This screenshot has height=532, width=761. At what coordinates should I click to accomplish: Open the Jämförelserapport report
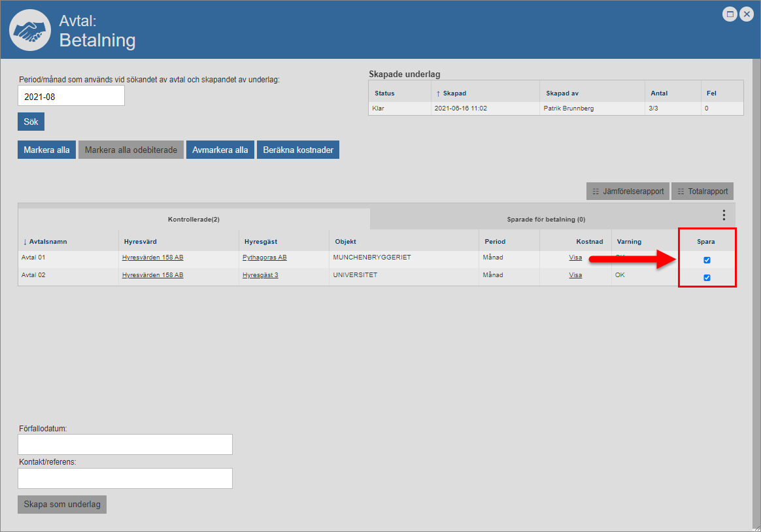628,191
